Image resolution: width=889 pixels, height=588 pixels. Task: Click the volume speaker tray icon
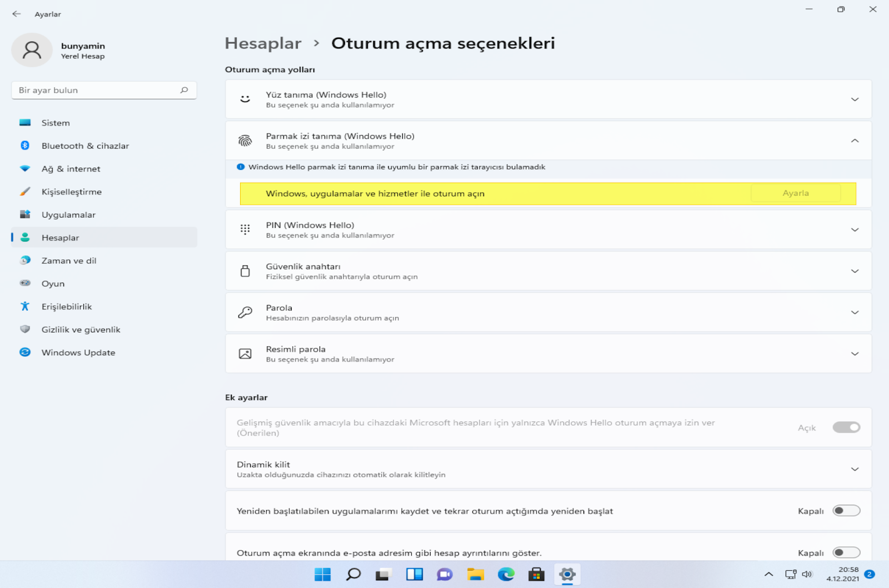[807, 574]
